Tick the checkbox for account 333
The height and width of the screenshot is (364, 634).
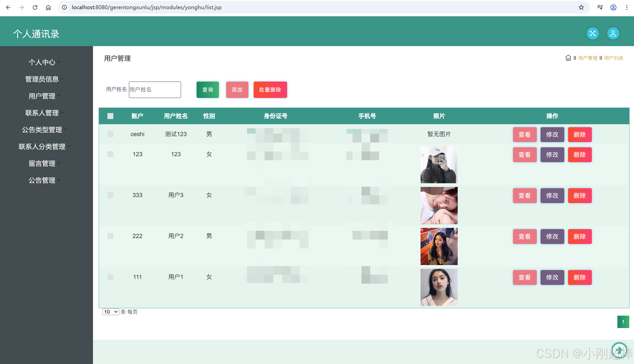click(110, 195)
